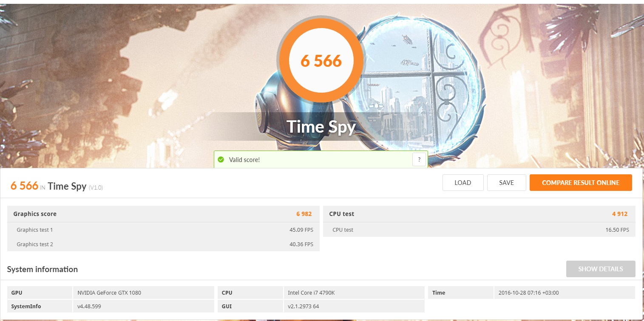
Task: Click the green valid score checkmark icon
Action: coord(221,159)
